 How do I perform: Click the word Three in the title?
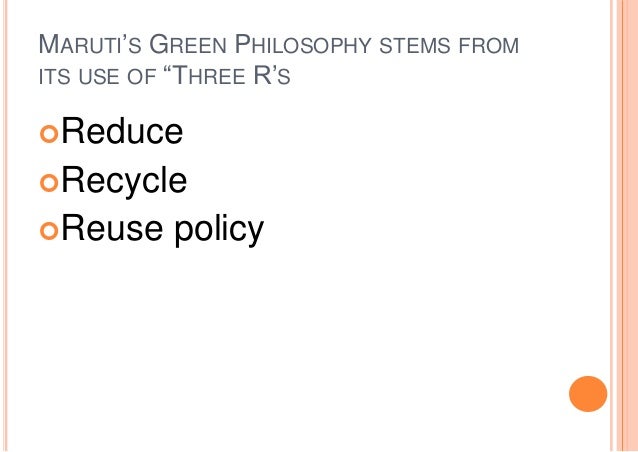coord(205,75)
